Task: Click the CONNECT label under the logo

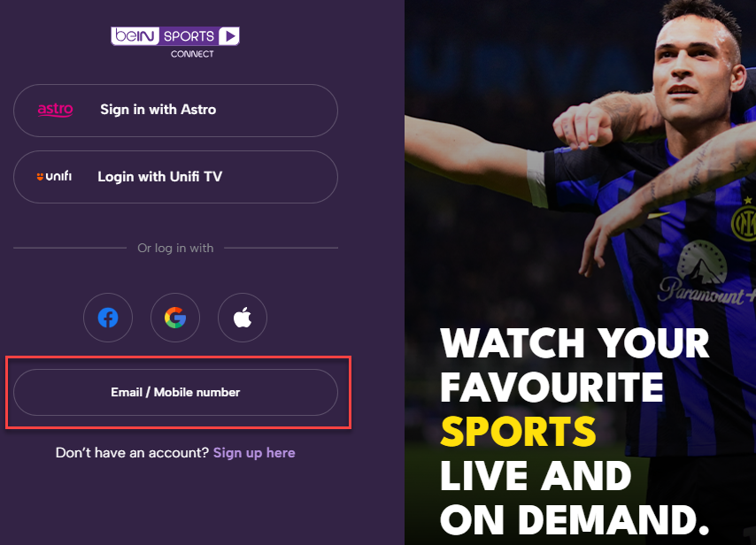Action: click(x=192, y=54)
